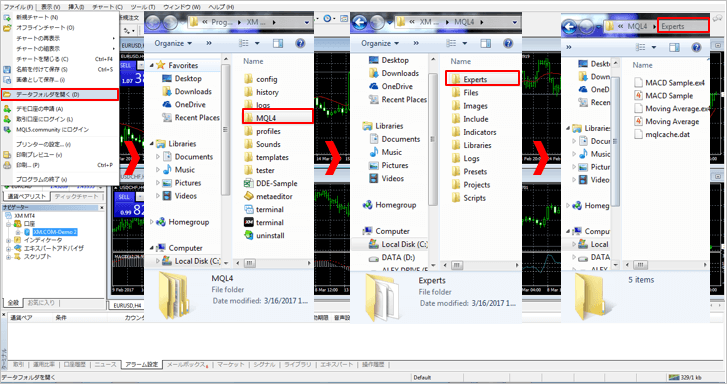Screen dimensions: 727x384
Task: Click the Experts segment in the address bar
Action: click(x=683, y=26)
